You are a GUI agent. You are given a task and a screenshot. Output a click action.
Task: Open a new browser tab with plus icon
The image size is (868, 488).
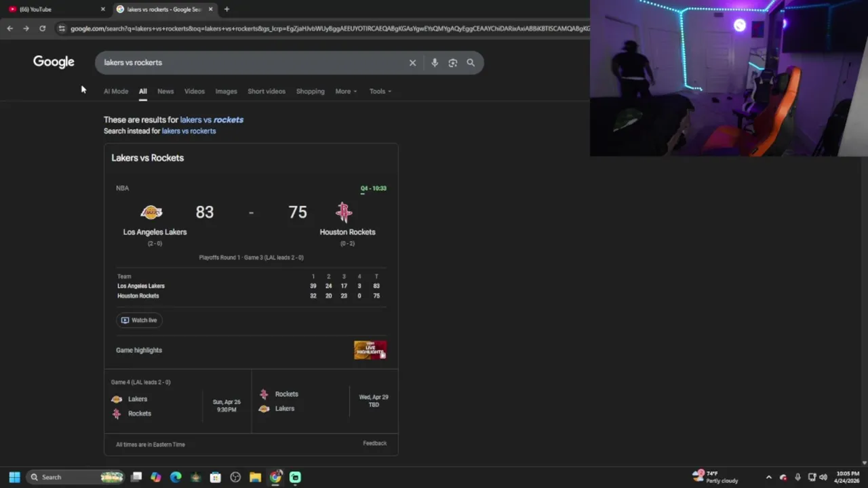click(x=226, y=9)
